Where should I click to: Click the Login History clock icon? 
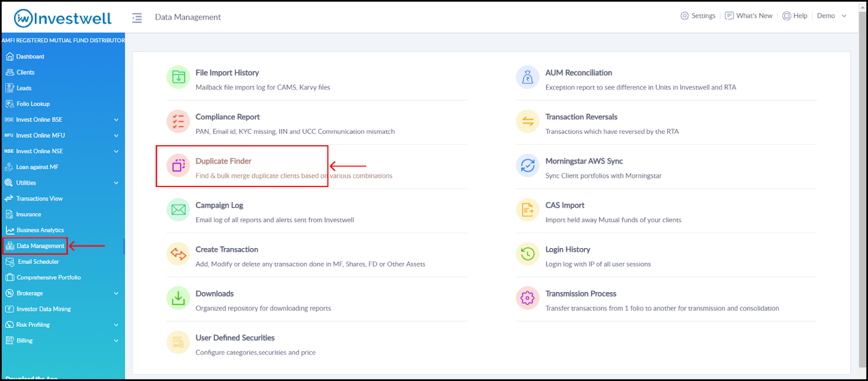pos(527,254)
